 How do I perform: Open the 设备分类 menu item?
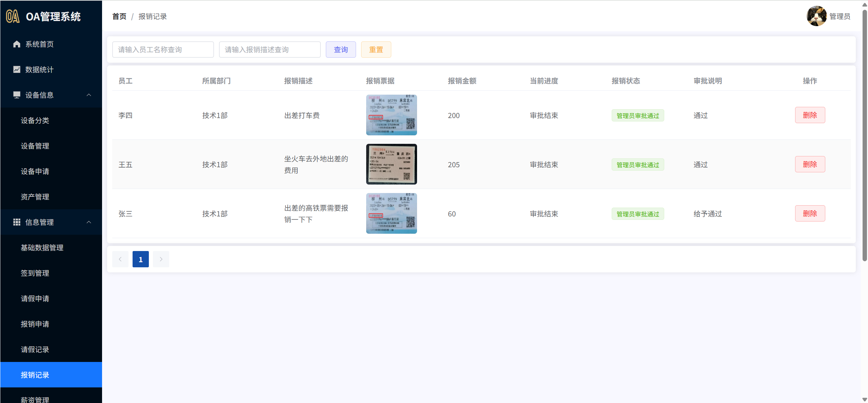pyautogui.click(x=35, y=120)
